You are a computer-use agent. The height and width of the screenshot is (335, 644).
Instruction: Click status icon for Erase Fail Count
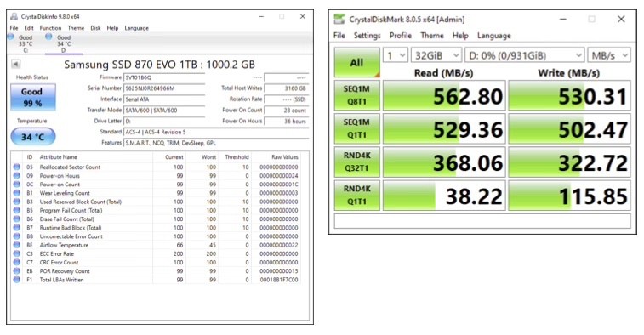click(x=16, y=219)
